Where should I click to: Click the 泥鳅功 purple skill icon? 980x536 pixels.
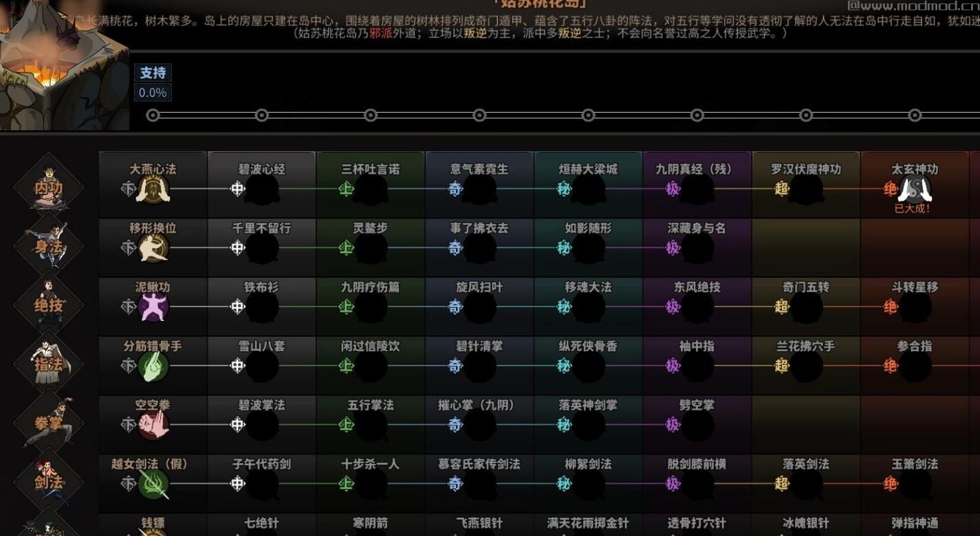pos(153,307)
